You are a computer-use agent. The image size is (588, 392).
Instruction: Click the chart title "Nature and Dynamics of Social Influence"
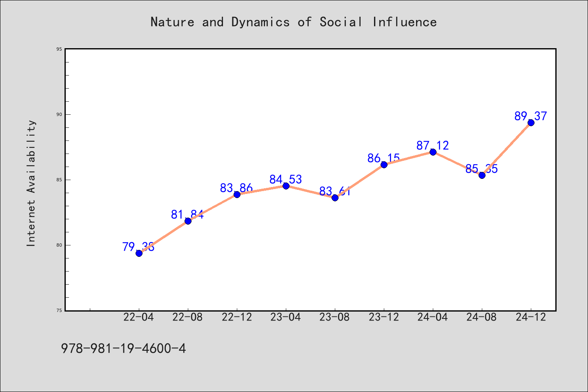(294, 22)
